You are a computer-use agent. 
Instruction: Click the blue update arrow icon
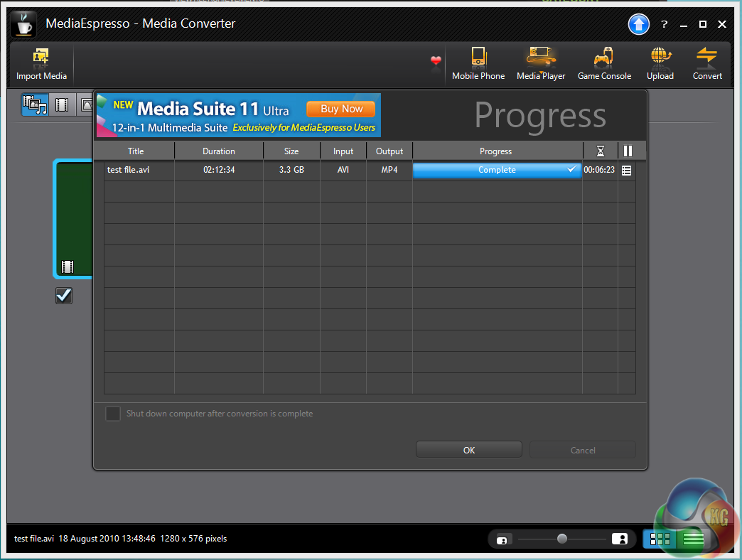639,24
